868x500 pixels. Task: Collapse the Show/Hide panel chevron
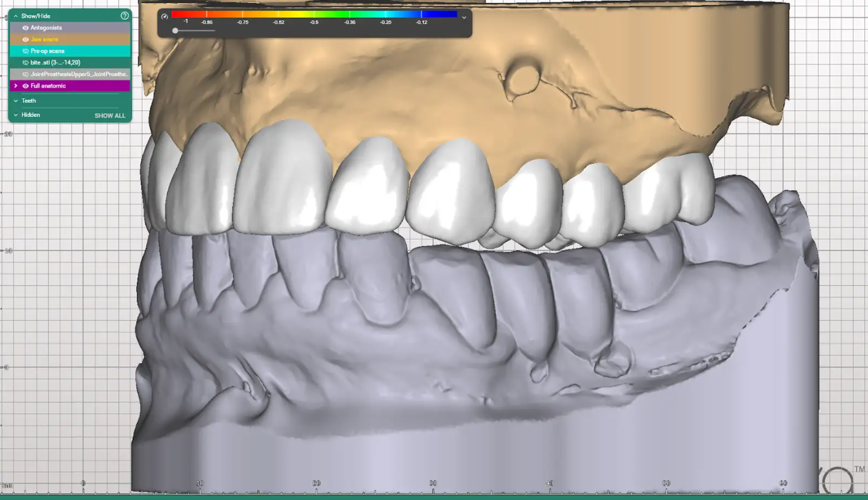pos(16,16)
